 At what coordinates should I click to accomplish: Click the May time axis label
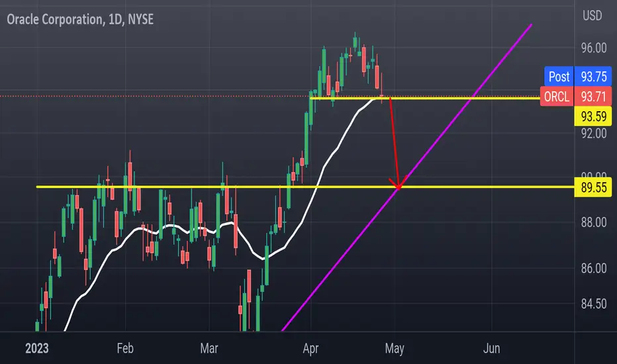click(x=395, y=349)
